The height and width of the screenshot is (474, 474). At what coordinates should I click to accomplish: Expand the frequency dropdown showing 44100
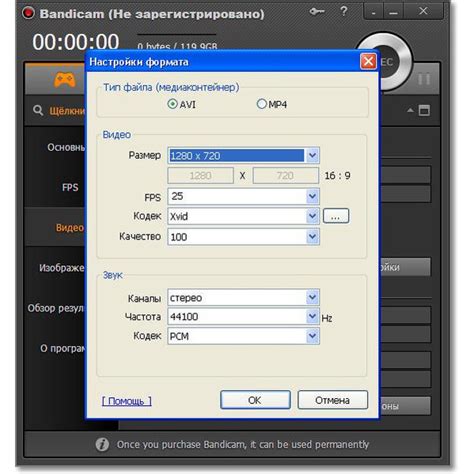(243, 316)
